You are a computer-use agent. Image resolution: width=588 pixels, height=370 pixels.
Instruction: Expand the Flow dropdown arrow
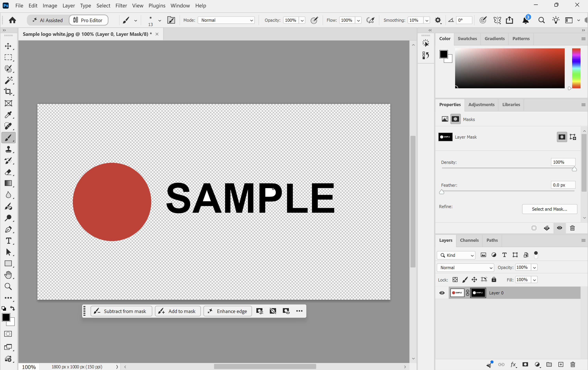[x=358, y=20]
